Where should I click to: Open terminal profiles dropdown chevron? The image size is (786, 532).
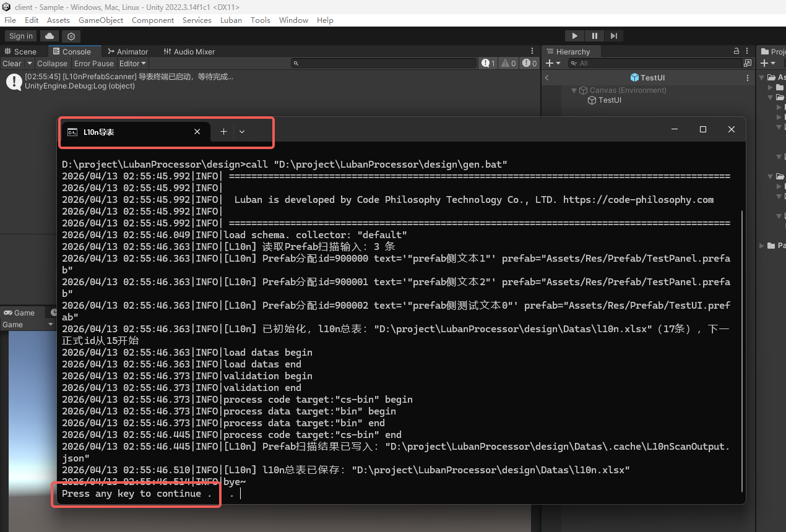(242, 131)
